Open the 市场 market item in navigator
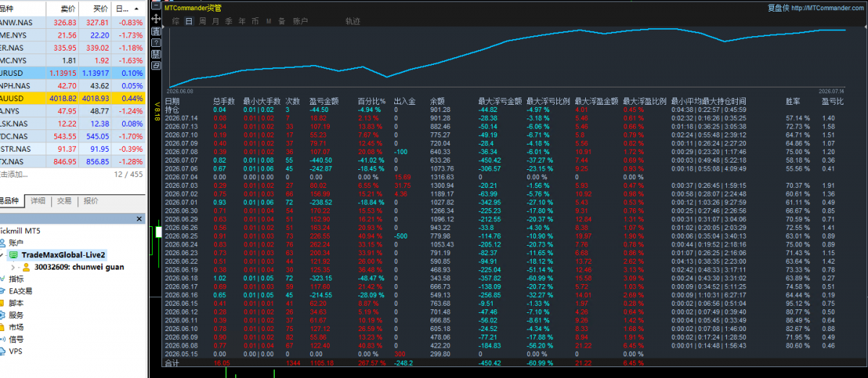Image resolution: width=868 pixels, height=378 pixels. click(16, 327)
